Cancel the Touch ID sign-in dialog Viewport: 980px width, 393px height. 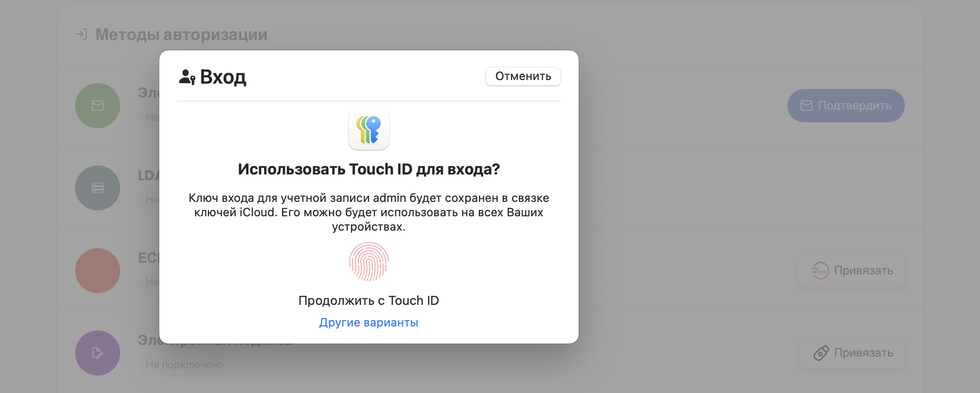(x=523, y=76)
